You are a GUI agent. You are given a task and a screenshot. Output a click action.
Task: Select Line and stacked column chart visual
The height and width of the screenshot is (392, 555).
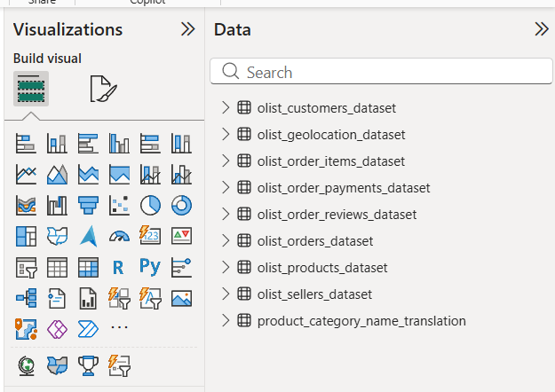coord(150,174)
